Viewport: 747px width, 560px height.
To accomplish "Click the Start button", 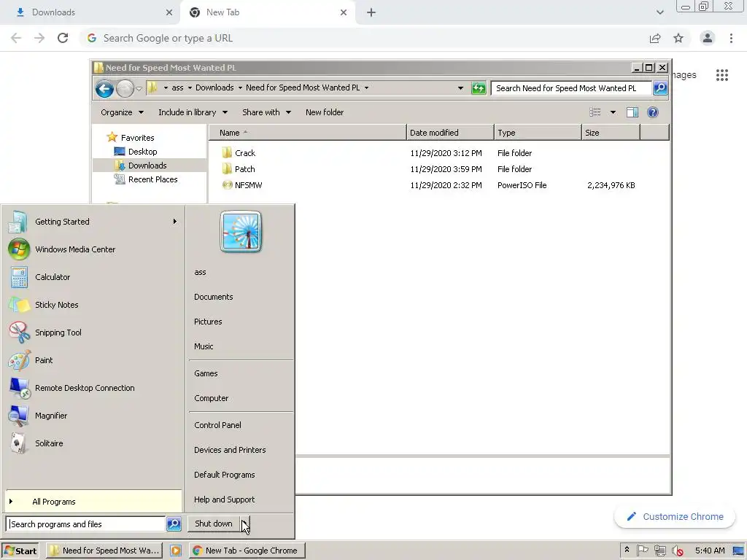I will point(20,551).
